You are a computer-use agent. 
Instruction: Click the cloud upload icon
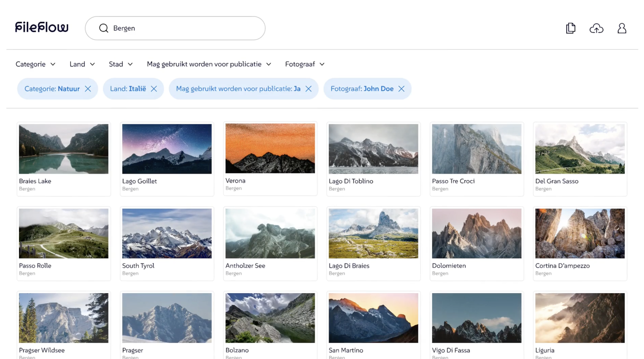click(596, 28)
